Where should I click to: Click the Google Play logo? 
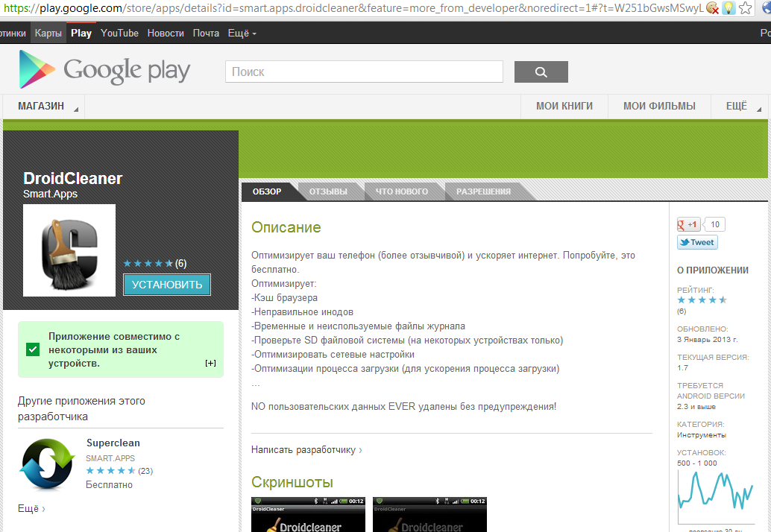(x=105, y=70)
